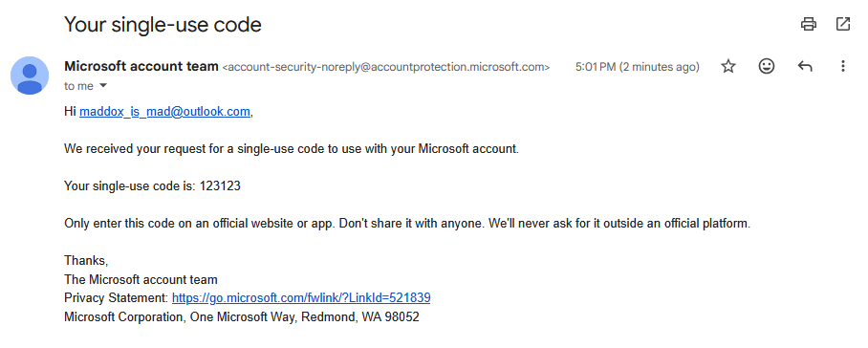Click the sender's avatar picture
This screenshot has height=348, width=868.
click(x=30, y=76)
